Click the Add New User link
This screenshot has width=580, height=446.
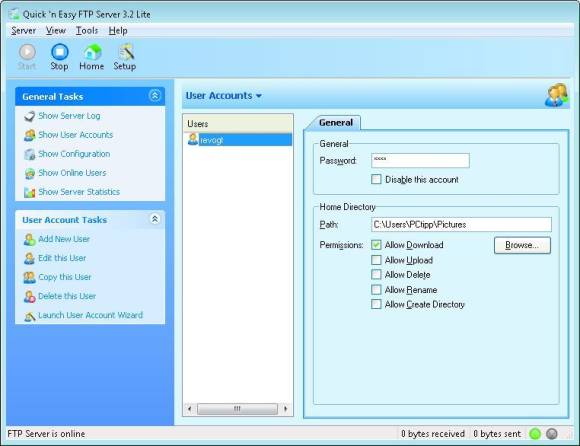[64, 239]
